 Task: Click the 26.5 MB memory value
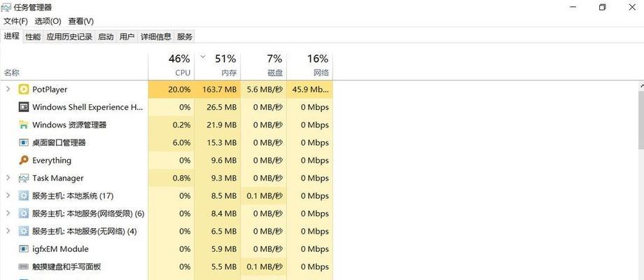point(222,106)
